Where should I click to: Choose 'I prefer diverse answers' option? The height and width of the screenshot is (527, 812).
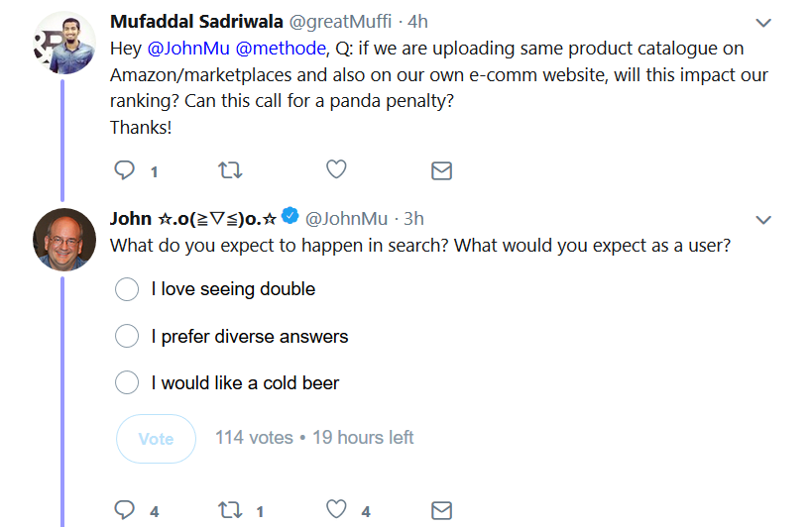click(x=127, y=337)
